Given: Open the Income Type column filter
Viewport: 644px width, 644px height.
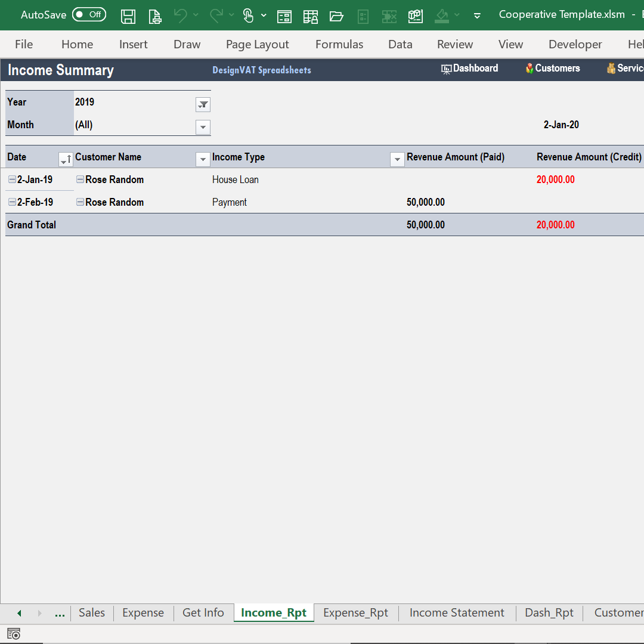Looking at the screenshot, I should pyautogui.click(x=397, y=159).
